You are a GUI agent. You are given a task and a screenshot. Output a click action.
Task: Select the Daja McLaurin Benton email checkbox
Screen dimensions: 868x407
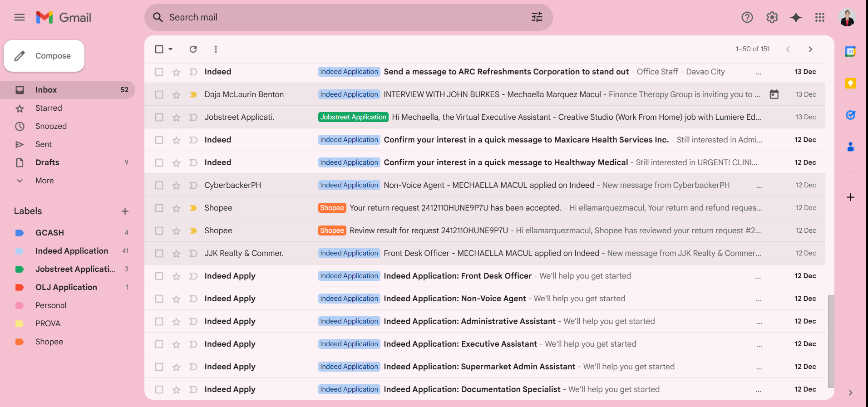point(159,94)
